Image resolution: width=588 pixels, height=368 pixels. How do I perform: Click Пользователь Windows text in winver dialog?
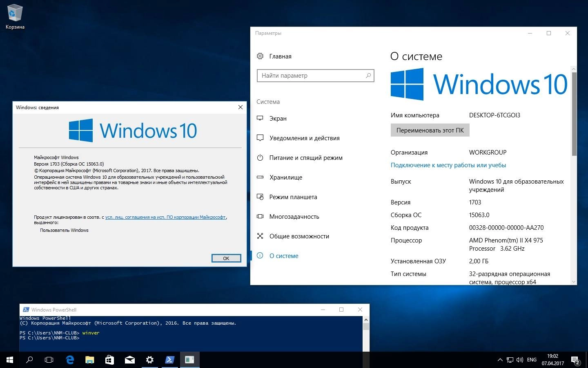point(64,230)
